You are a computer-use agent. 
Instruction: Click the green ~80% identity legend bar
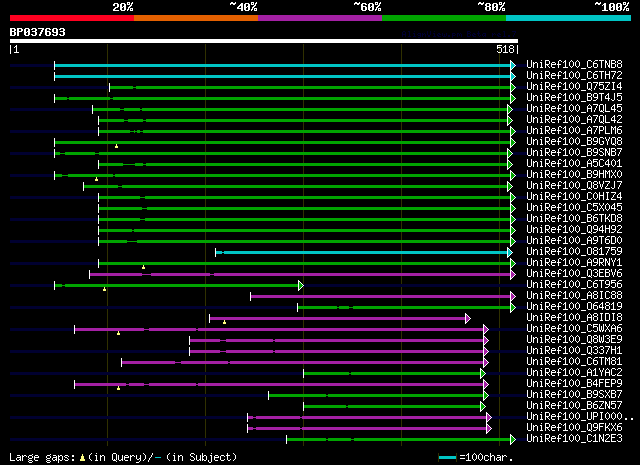(444, 18)
